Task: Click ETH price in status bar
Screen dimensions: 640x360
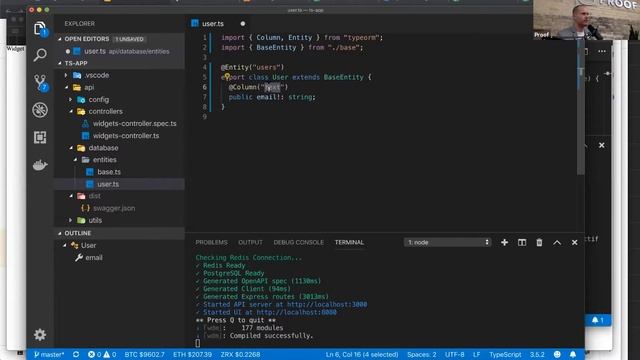Action: (192, 354)
